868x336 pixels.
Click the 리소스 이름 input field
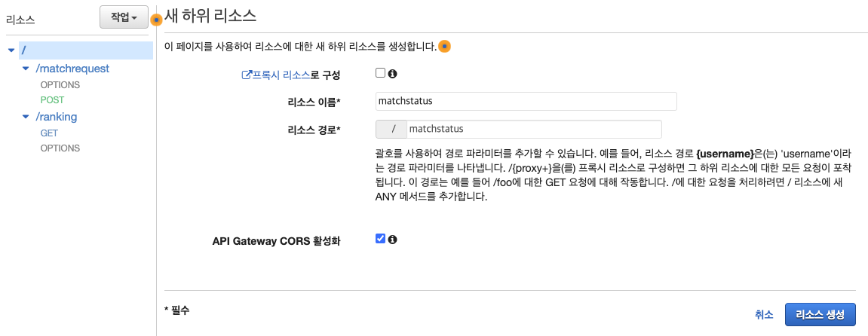pos(526,101)
